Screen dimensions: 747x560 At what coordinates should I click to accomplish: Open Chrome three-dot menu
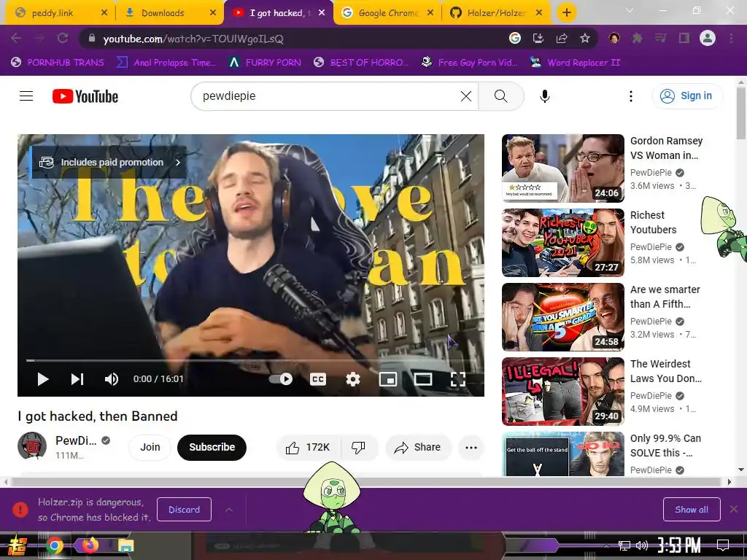tap(731, 38)
